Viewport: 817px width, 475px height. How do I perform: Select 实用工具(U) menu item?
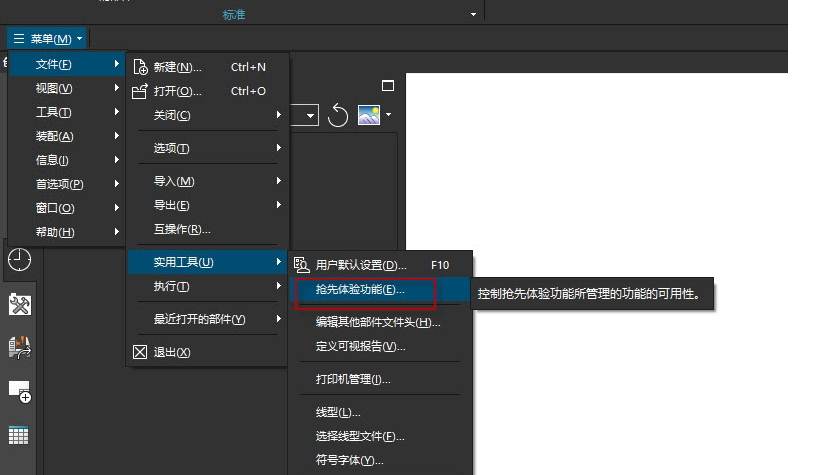[x=207, y=262]
